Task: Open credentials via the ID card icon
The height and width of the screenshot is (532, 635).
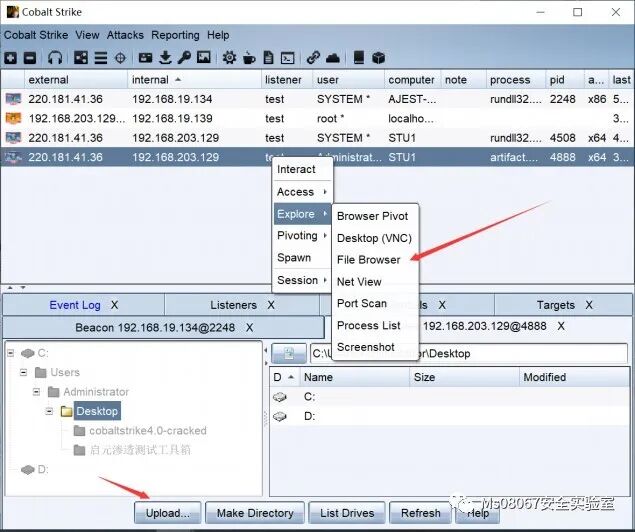Action: pos(145,57)
